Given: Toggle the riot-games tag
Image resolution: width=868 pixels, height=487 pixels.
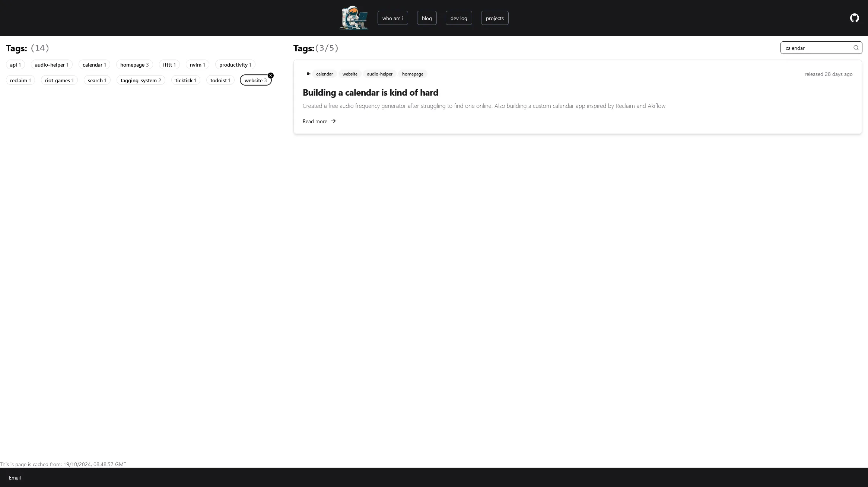Looking at the screenshot, I should click(59, 80).
